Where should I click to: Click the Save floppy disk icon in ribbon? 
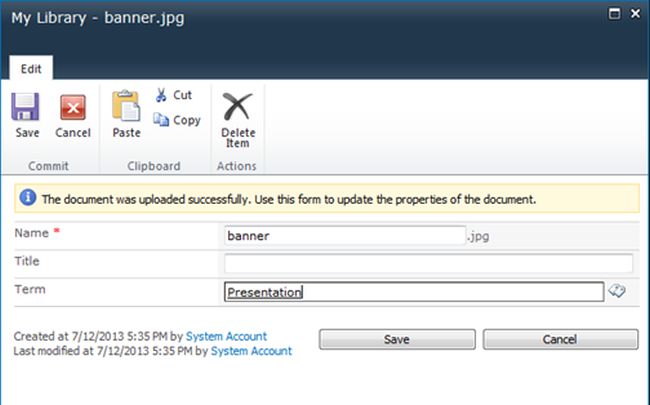[27, 108]
